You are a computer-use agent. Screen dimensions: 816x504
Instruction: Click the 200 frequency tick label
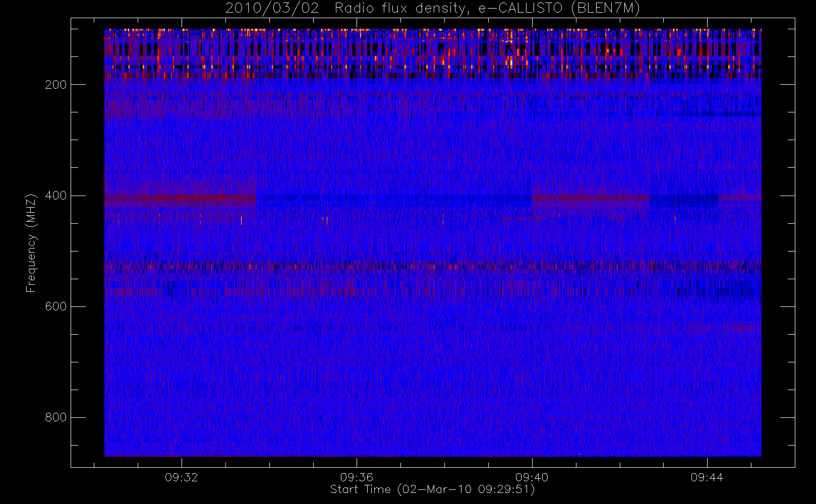(x=55, y=85)
